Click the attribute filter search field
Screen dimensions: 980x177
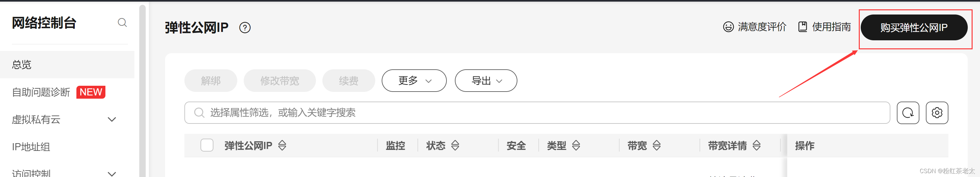tap(537, 113)
